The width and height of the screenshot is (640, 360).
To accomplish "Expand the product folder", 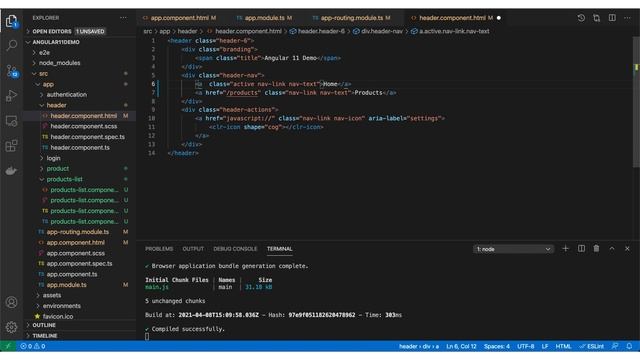I will click(x=80, y=169).
